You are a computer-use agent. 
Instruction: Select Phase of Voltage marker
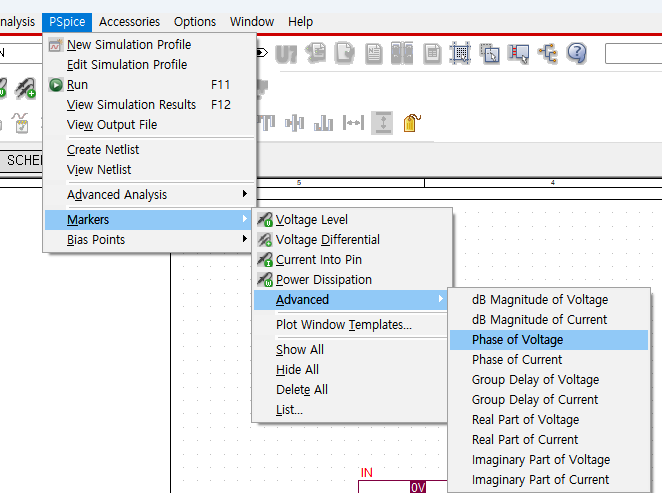tap(549, 340)
